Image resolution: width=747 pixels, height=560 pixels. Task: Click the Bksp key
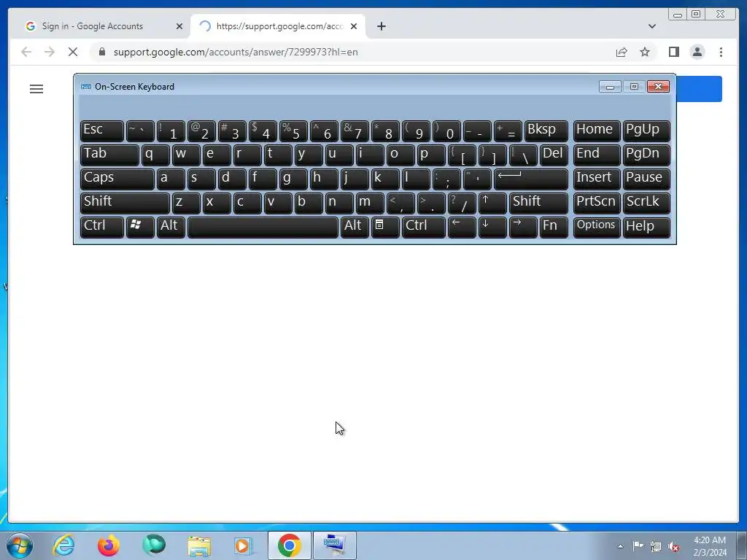(546, 131)
